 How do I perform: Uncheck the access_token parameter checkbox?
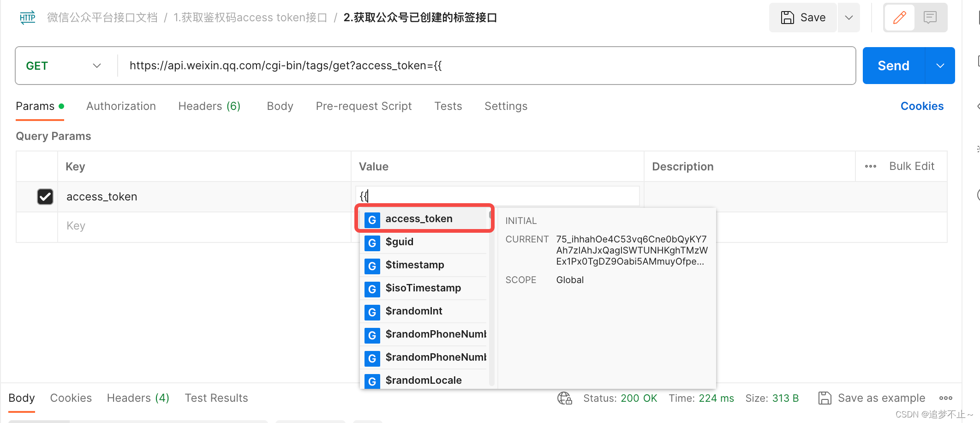click(45, 197)
